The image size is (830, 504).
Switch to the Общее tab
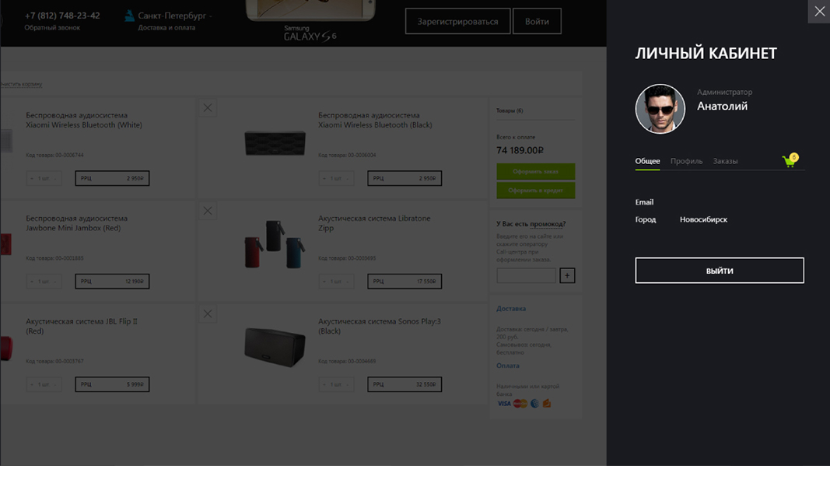point(647,161)
